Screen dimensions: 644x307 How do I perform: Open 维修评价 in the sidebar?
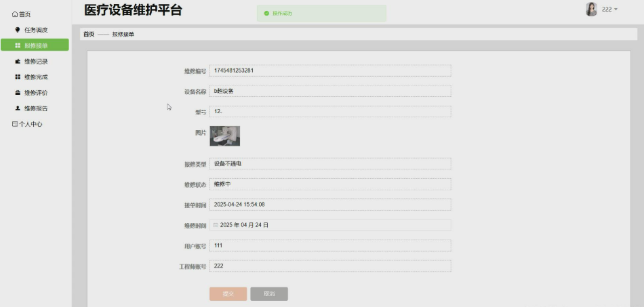pos(35,93)
